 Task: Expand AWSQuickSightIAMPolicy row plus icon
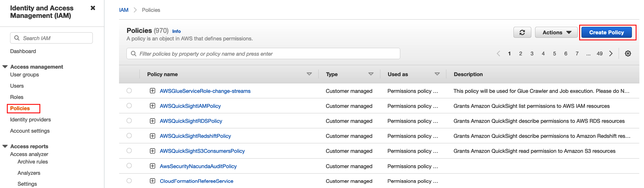(152, 106)
